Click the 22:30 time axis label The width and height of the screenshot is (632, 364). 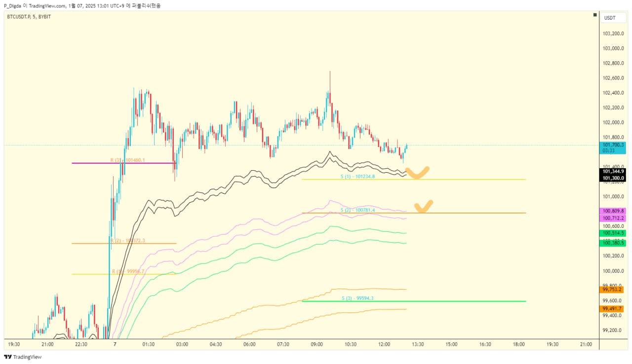click(x=81, y=344)
